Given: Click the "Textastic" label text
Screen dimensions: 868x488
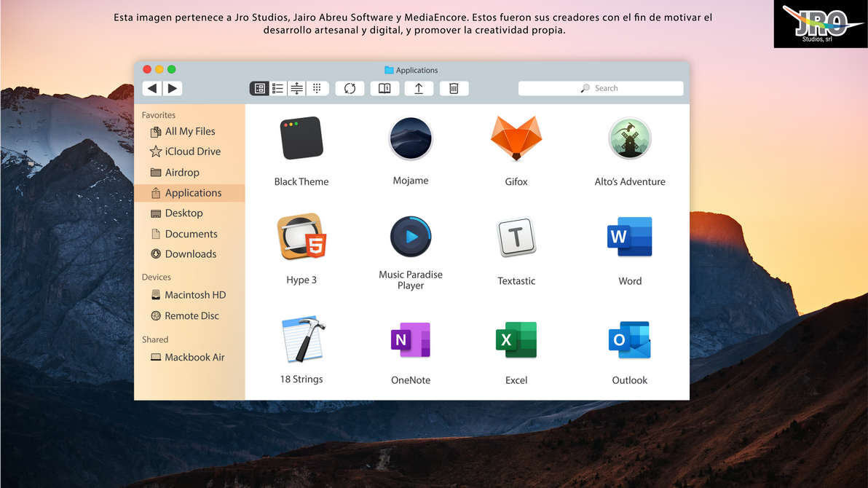Looking at the screenshot, I should [x=516, y=281].
